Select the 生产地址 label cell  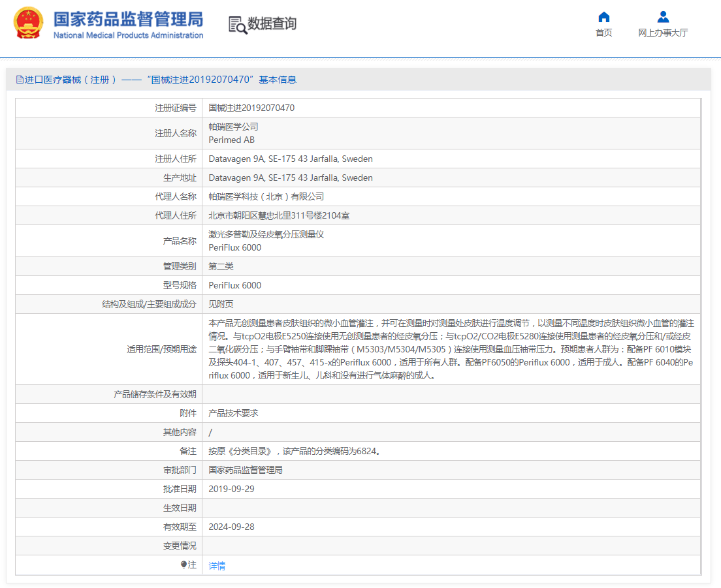(x=108, y=178)
